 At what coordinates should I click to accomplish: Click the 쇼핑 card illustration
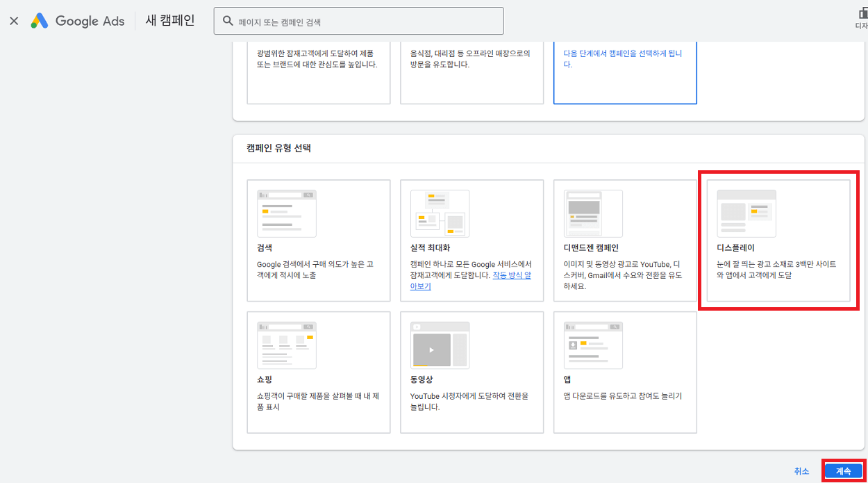(x=287, y=345)
